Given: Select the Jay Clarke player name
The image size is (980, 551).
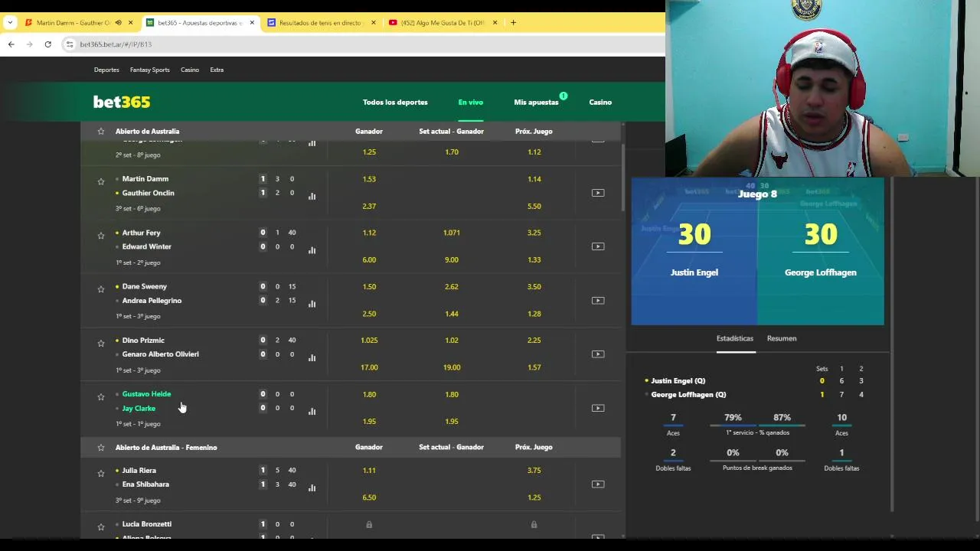Looking at the screenshot, I should pos(139,409).
